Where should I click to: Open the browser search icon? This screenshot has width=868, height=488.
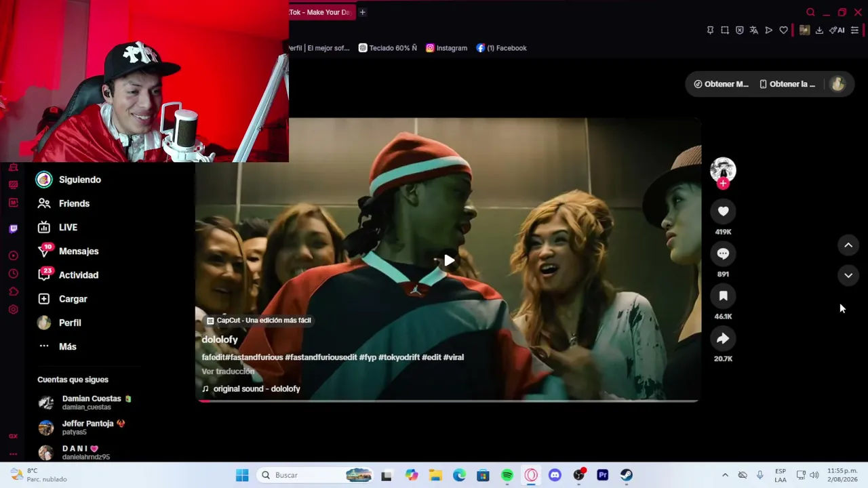coord(810,12)
